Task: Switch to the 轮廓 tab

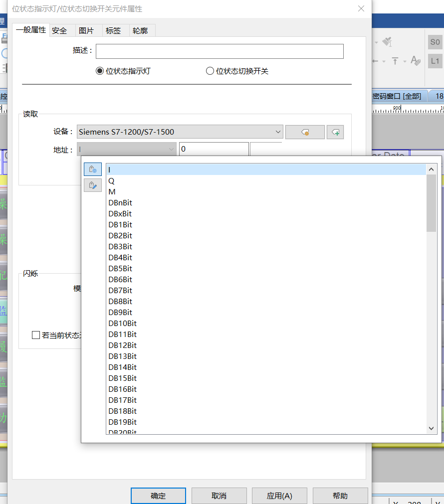Action: (x=140, y=30)
